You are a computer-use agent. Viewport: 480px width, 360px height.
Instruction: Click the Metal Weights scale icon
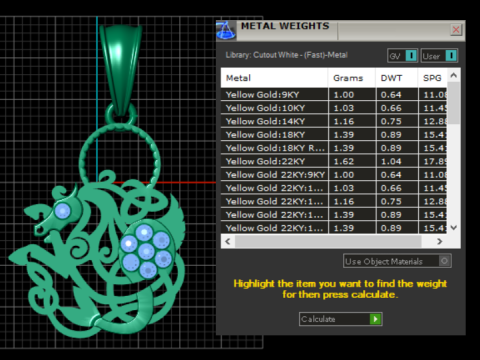pyautogui.click(x=226, y=30)
